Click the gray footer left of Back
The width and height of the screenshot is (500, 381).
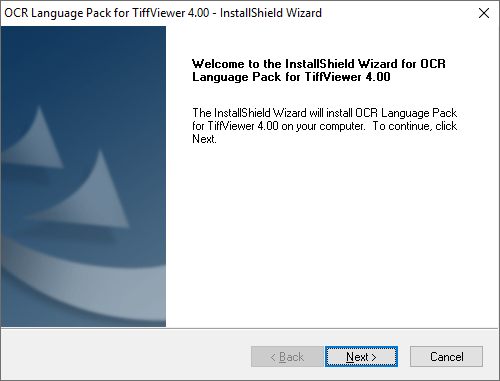125,355
